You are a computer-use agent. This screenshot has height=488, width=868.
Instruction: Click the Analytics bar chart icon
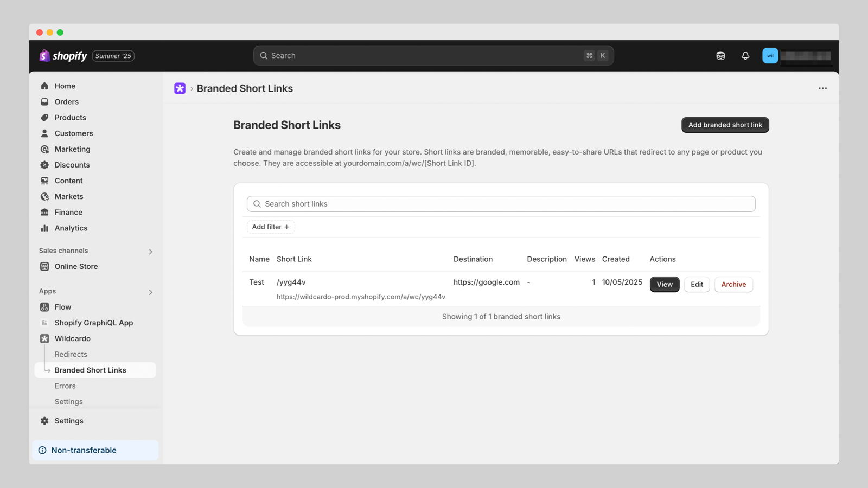click(x=44, y=228)
